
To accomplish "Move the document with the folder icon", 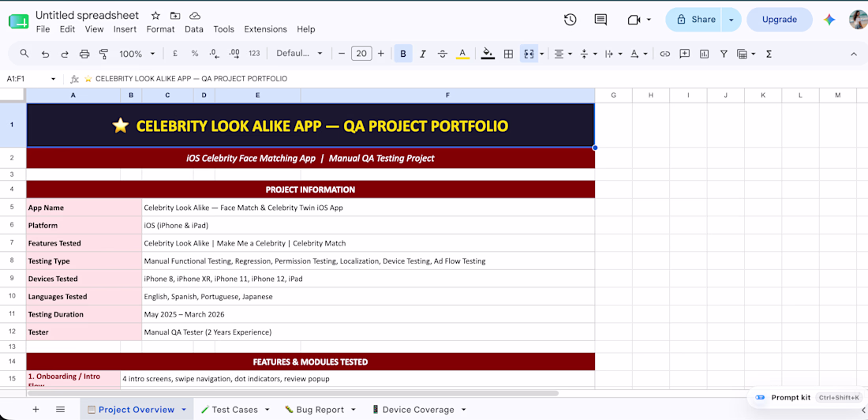I will (x=175, y=16).
